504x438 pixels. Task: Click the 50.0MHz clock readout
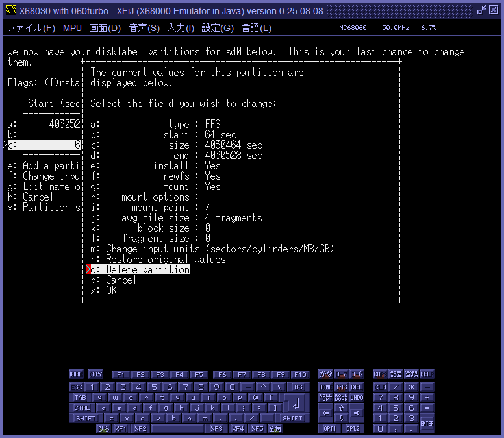(x=396, y=28)
